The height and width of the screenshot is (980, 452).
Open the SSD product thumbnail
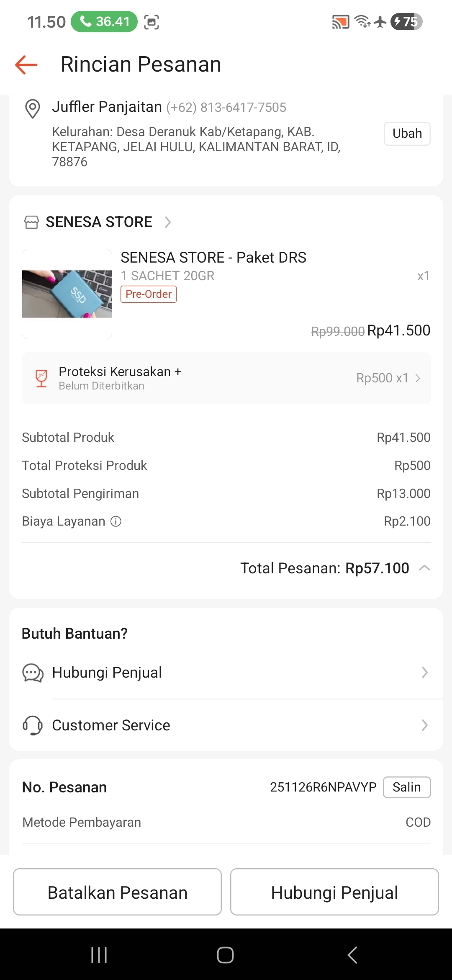pos(67,294)
